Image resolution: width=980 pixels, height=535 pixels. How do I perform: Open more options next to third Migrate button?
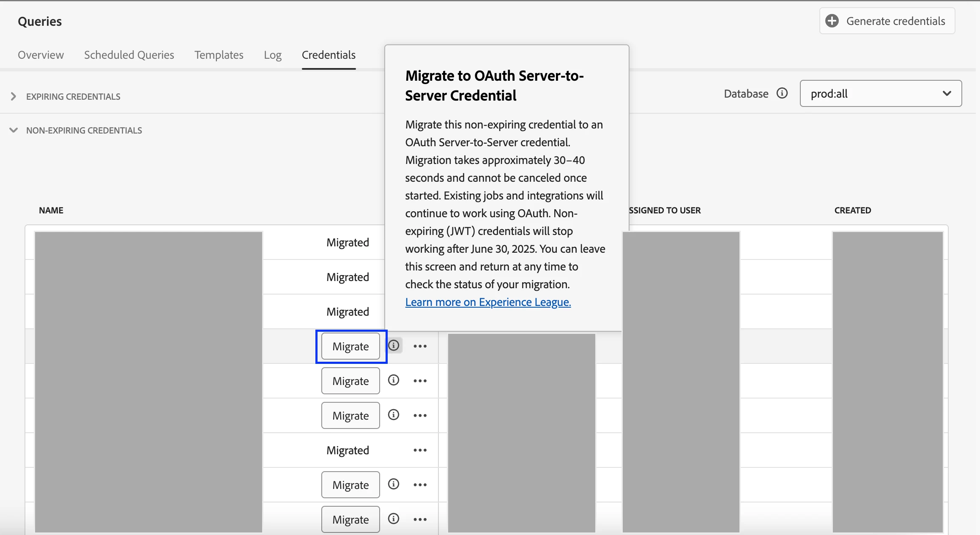point(420,415)
